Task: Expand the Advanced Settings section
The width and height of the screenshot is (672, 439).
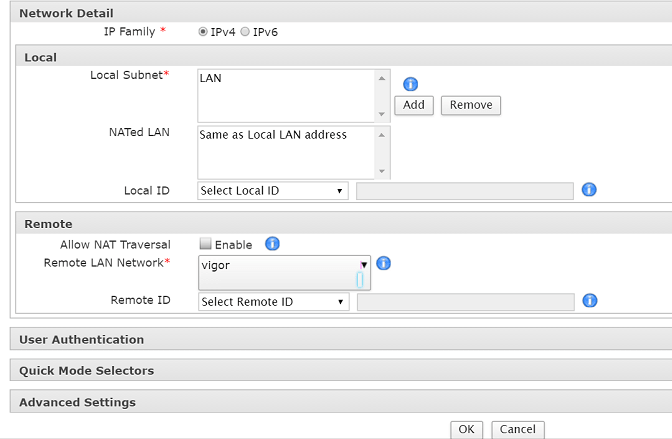Action: click(341, 402)
